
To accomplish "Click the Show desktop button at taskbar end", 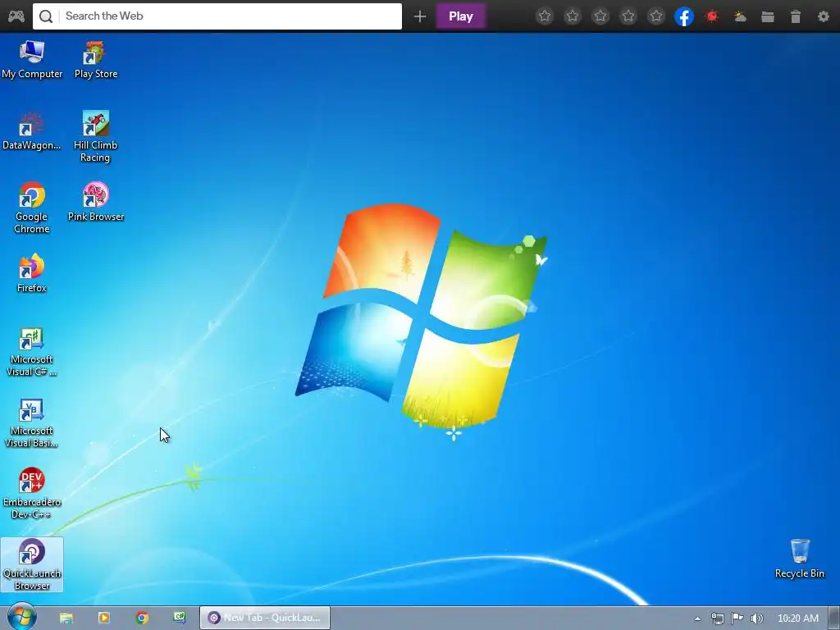I will click(x=834, y=619).
